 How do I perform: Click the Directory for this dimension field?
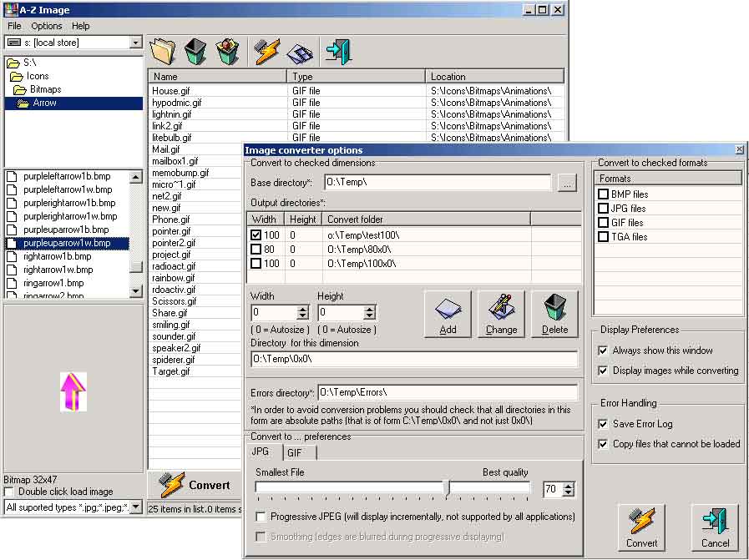(414, 359)
